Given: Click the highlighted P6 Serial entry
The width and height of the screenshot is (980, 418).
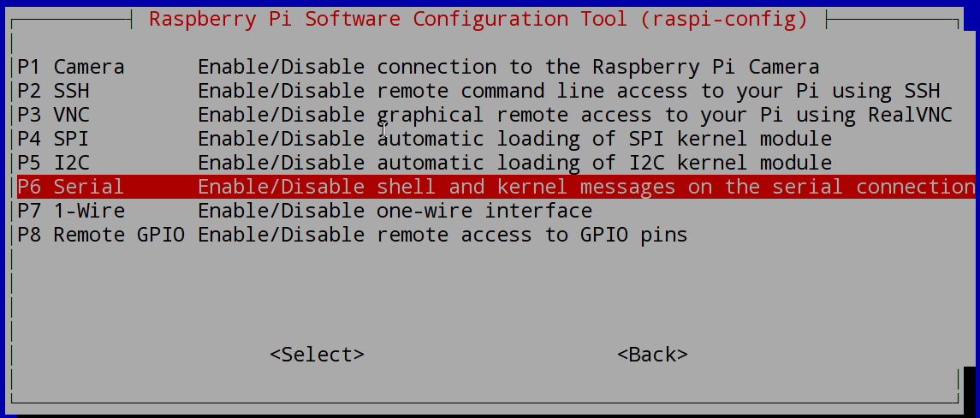Looking at the screenshot, I should [x=495, y=187].
